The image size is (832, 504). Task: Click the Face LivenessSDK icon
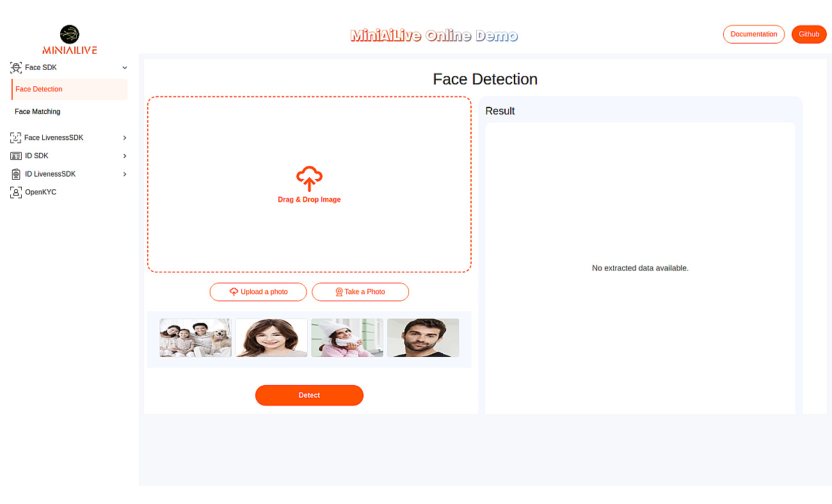[16, 138]
